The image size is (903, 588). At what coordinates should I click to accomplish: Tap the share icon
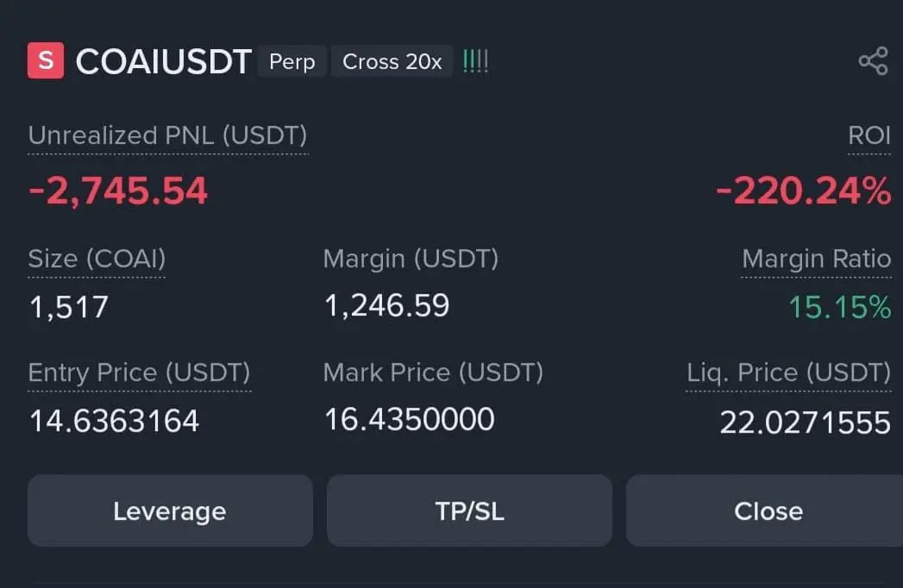pos(873,61)
